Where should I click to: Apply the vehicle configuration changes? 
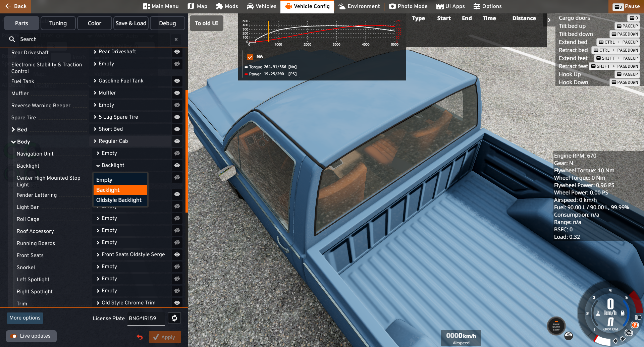coord(165,337)
